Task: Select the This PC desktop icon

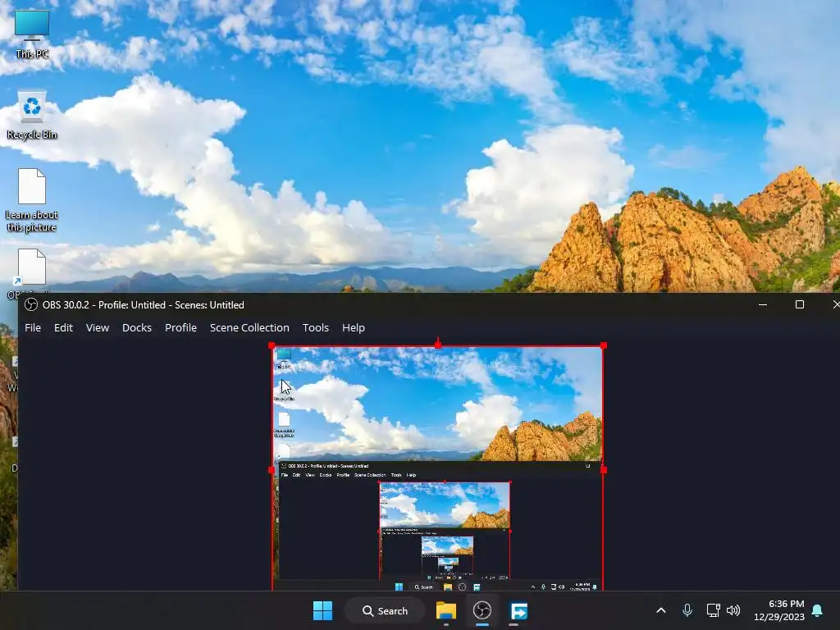Action: pos(32,34)
